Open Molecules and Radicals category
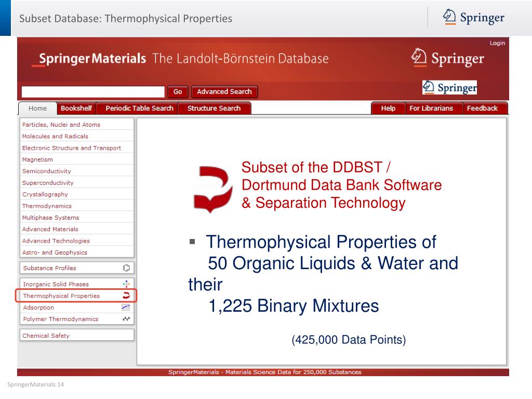 click(77, 136)
